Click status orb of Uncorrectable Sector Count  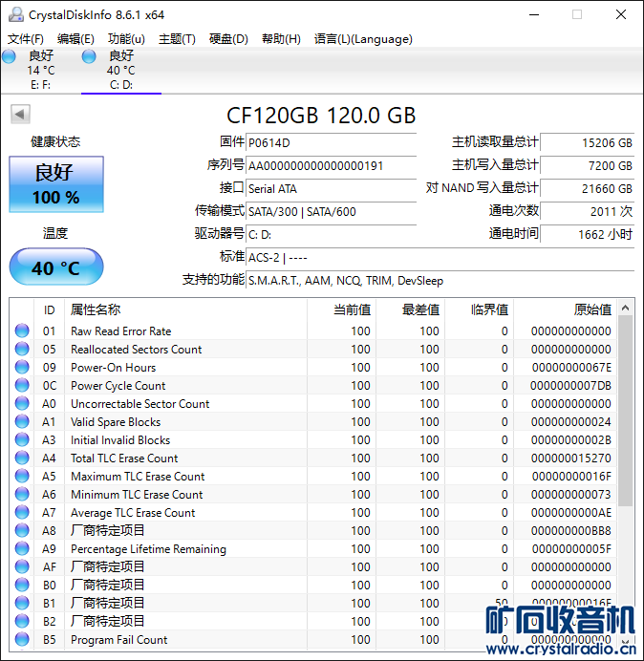pos(22,403)
